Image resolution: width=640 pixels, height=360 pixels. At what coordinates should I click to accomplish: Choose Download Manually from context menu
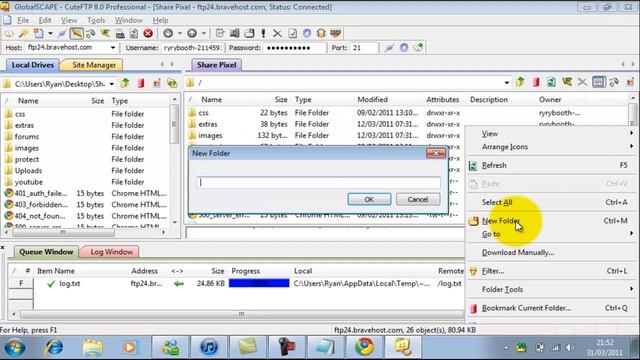coord(551,252)
